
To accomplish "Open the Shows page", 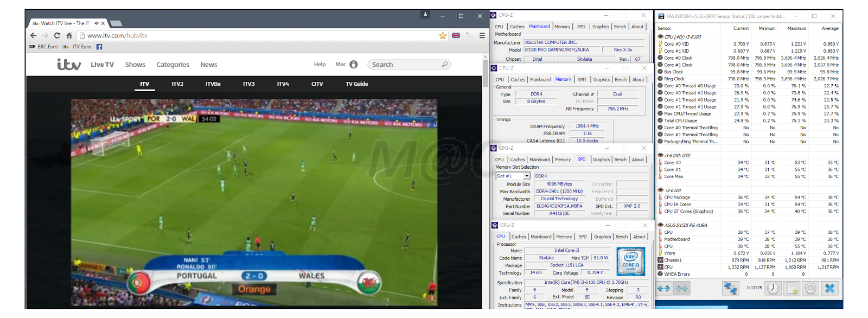I will point(135,65).
